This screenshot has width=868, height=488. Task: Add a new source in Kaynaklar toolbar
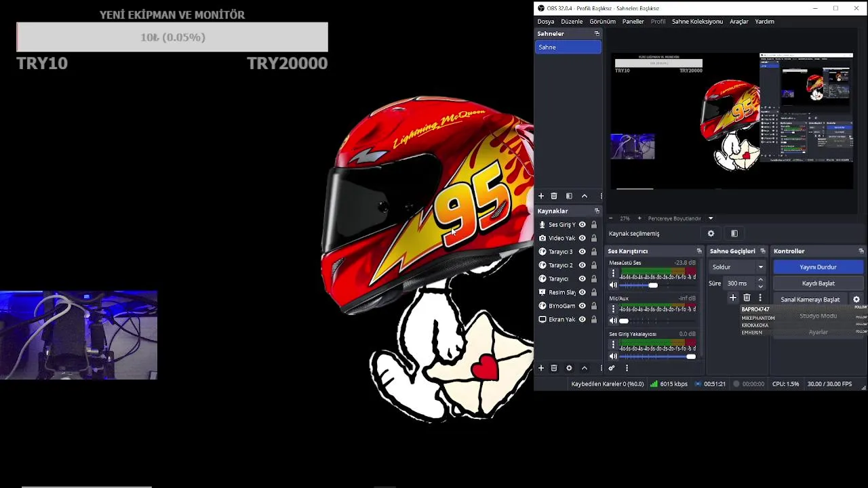[x=541, y=368]
